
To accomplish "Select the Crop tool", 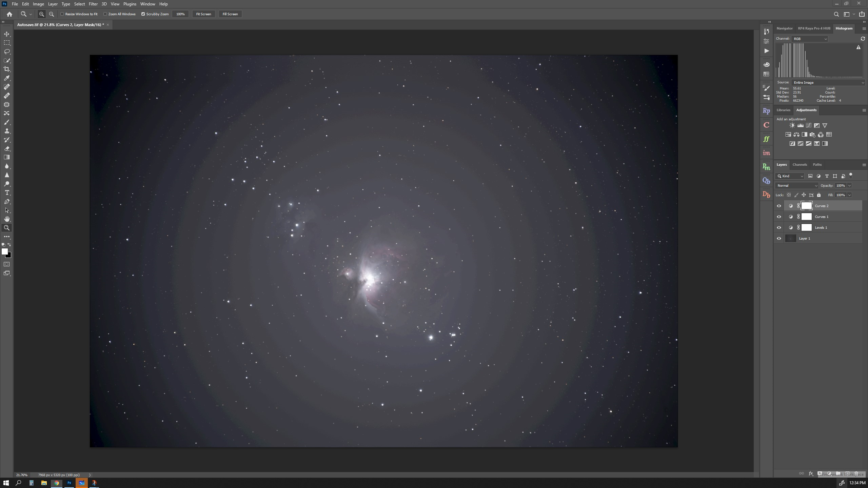I will click(x=7, y=69).
